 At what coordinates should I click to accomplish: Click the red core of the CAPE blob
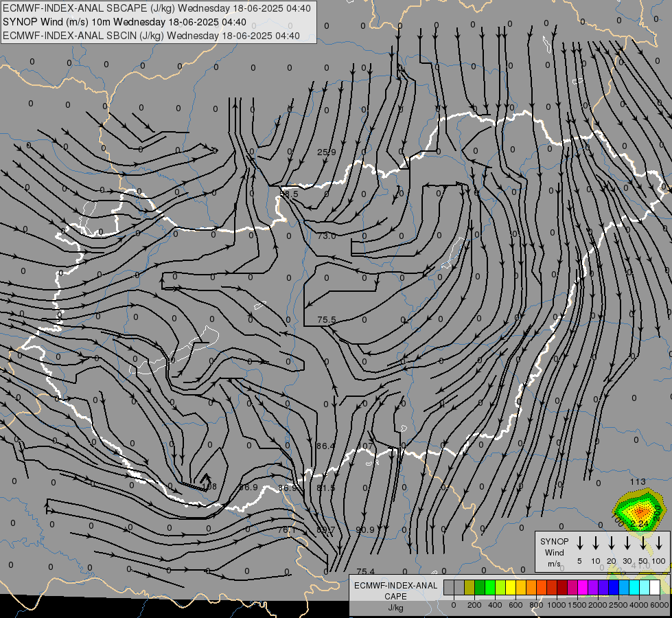coord(640,511)
